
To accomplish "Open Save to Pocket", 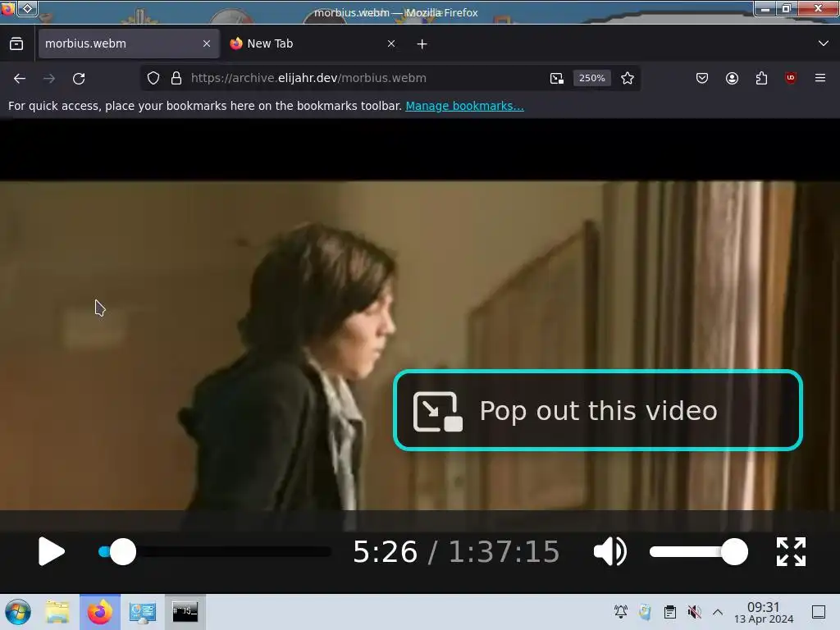I will [x=702, y=78].
